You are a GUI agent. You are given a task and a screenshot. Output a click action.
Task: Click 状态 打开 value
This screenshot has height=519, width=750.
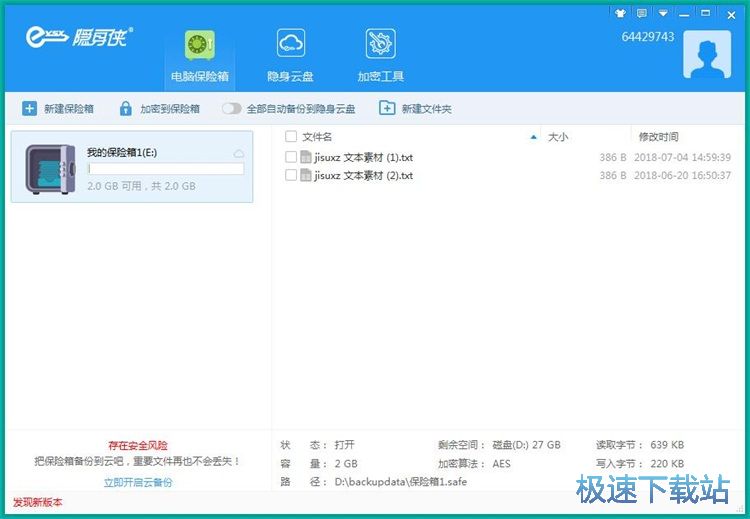click(344, 445)
